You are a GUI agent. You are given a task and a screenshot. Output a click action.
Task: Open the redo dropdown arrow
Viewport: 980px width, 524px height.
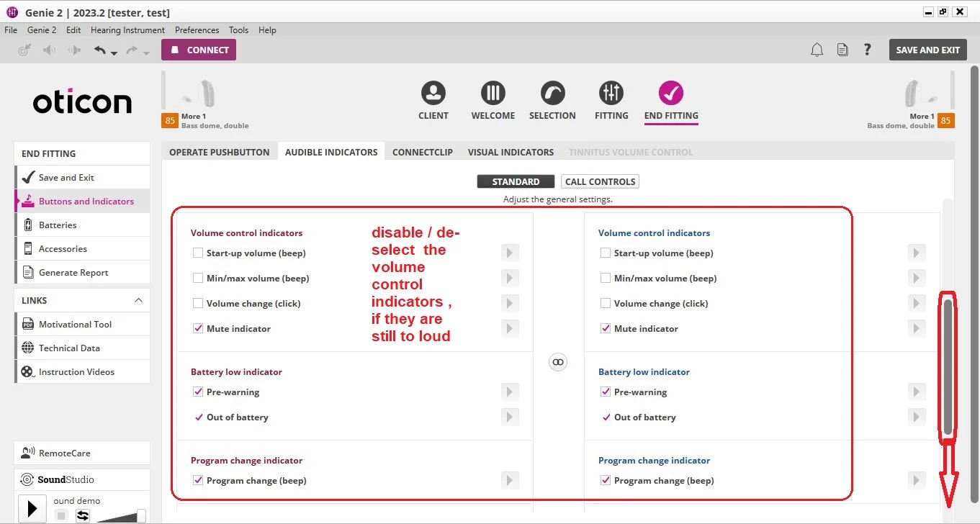146,53
